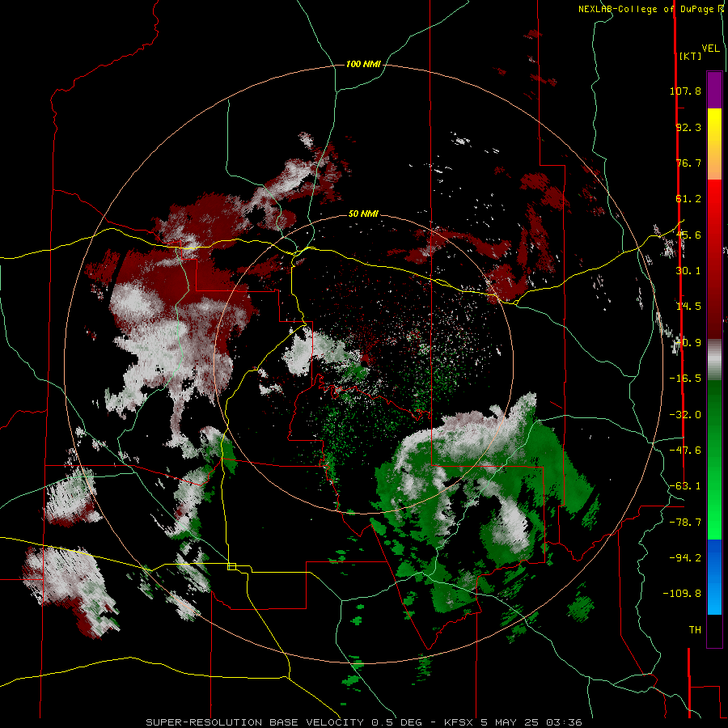Click the 45.6 velocity scale value
The width and height of the screenshot is (728, 728).
[x=688, y=235]
